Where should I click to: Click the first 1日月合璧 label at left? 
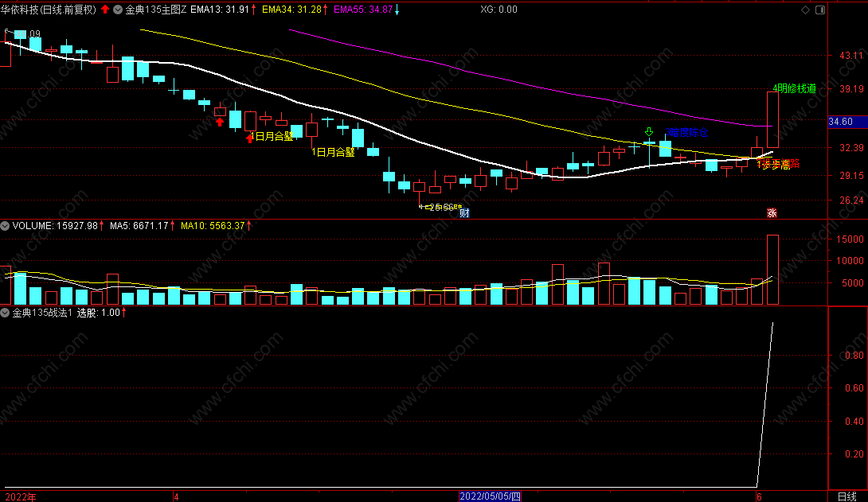click(272, 136)
